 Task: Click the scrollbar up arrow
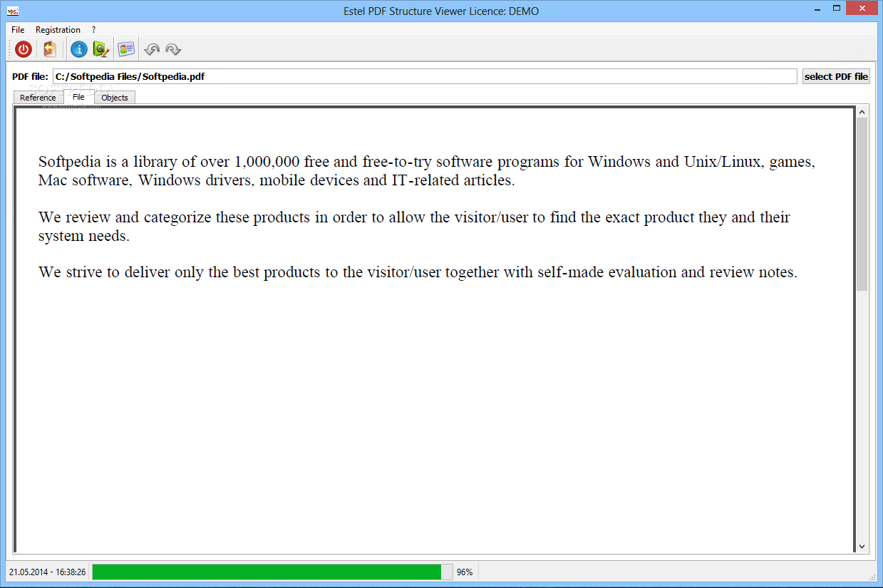point(862,112)
